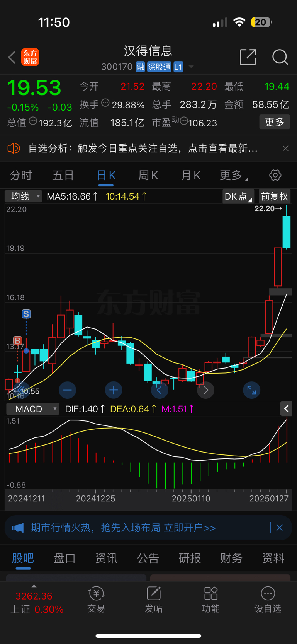The width and height of the screenshot is (297, 644).
Task: Tap 设自选 watchlist icon
Action: [268, 600]
